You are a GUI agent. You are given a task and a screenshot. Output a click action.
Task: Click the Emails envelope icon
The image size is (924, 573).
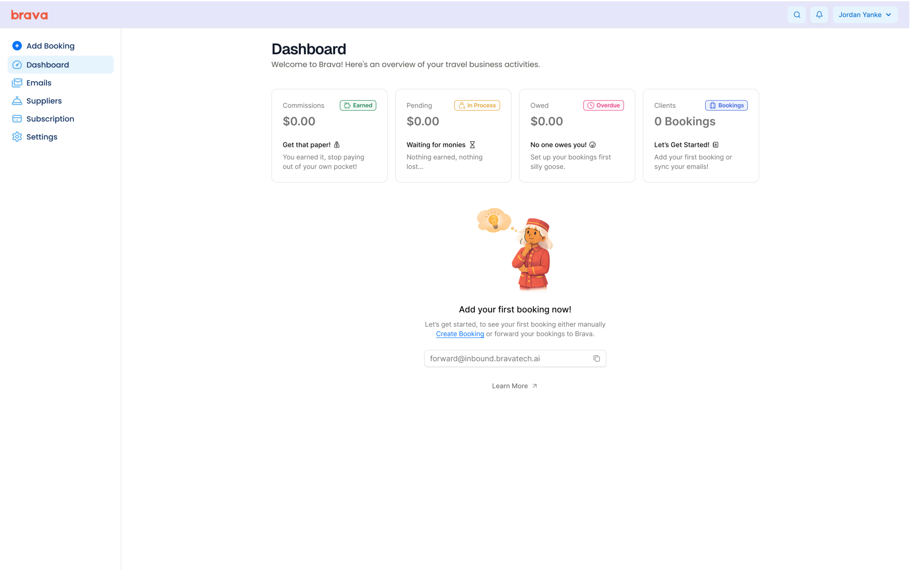tap(17, 83)
